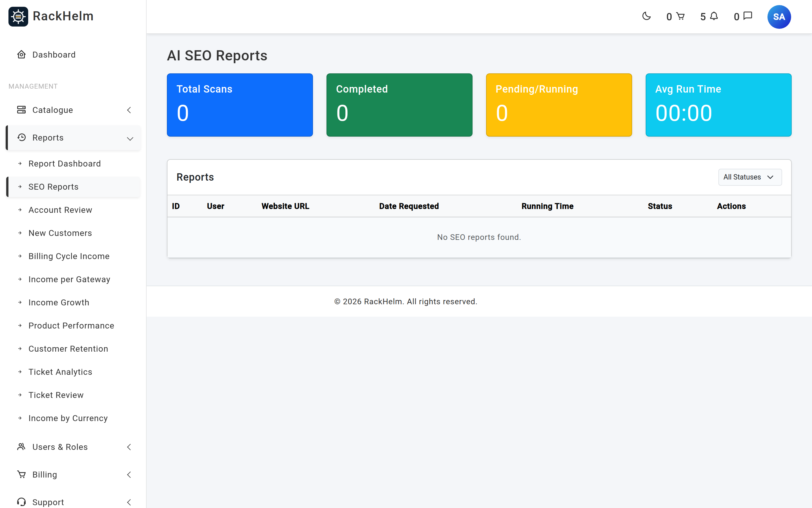
Task: Click the Website URL column header
Action: (x=285, y=206)
